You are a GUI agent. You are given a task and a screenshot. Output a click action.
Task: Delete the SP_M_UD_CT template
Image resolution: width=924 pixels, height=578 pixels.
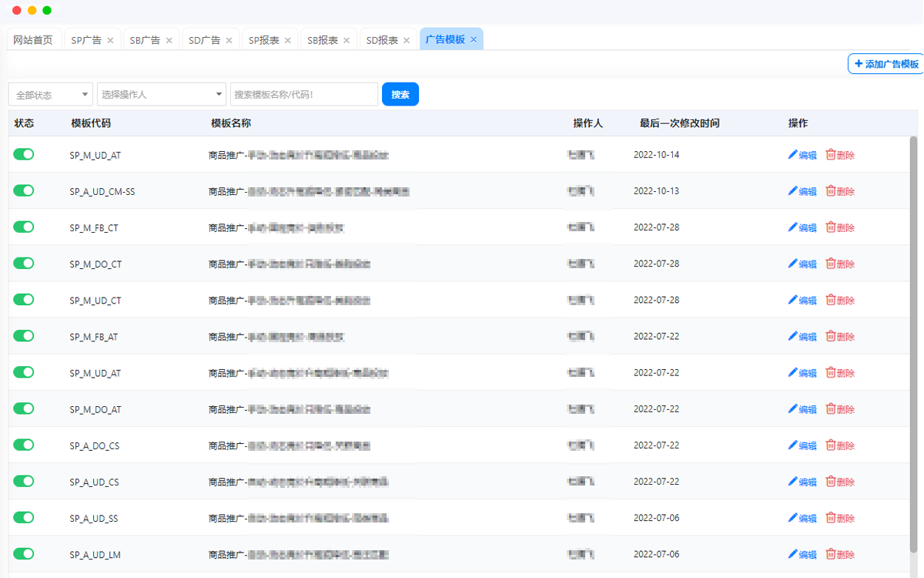(x=840, y=300)
